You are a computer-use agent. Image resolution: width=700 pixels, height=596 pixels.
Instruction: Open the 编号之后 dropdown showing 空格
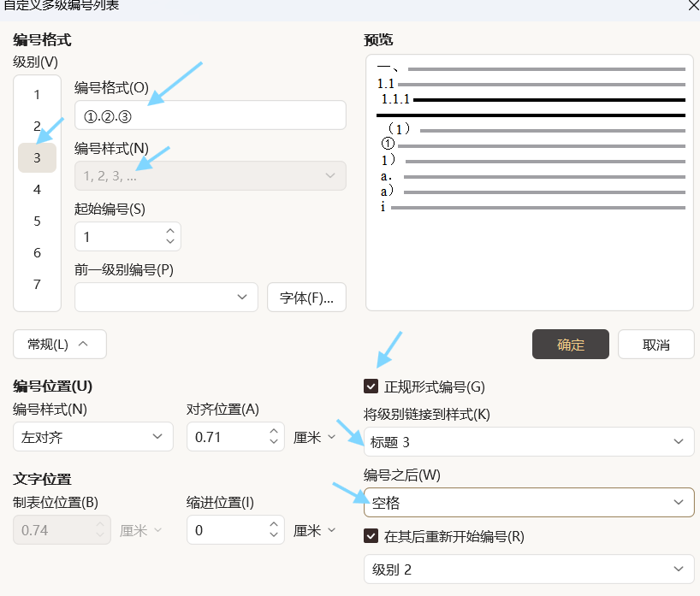click(x=528, y=502)
